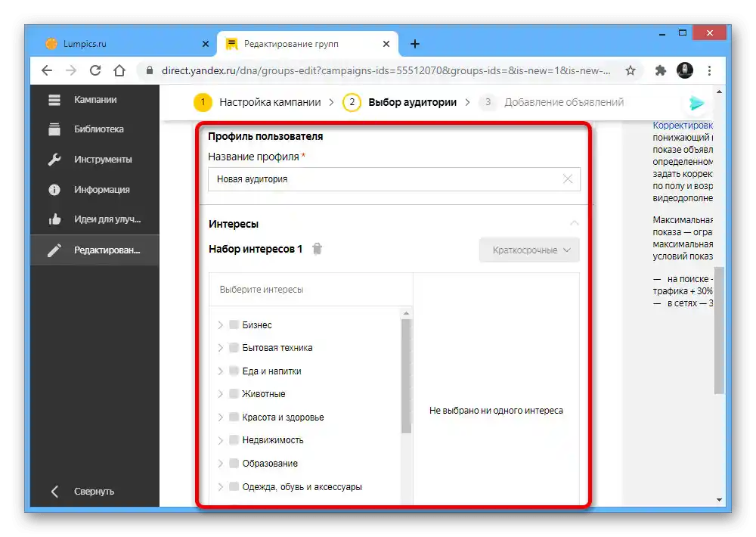Click the Инструменты sidebar label
The width and height of the screenshot is (756, 537).
103,160
